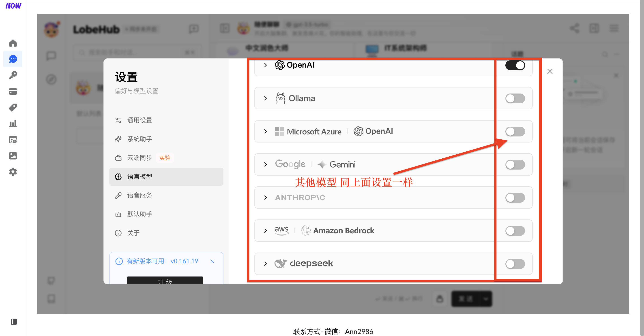The height and width of the screenshot is (336, 644).
Task: Click new chat icon beside LobeHub title
Action: tap(194, 29)
